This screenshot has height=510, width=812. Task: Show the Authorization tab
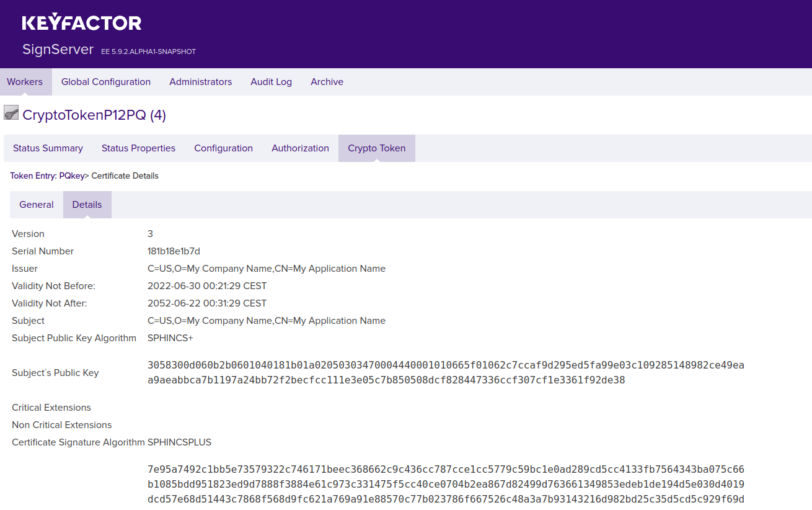(x=300, y=148)
